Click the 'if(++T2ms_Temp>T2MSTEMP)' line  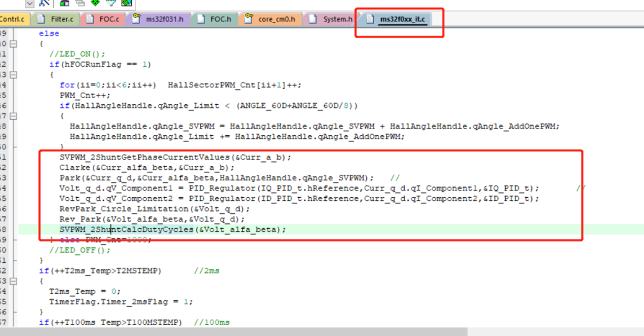tap(100, 271)
